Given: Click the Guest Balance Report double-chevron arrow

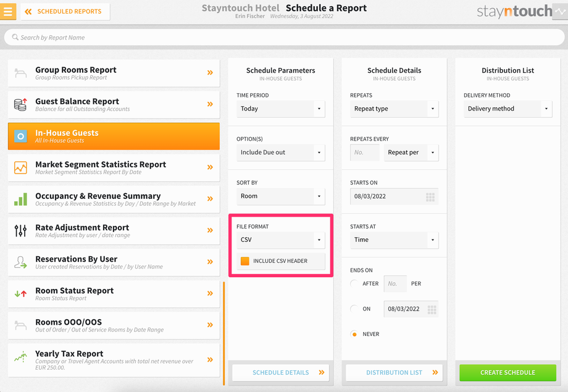Looking at the screenshot, I should [210, 104].
